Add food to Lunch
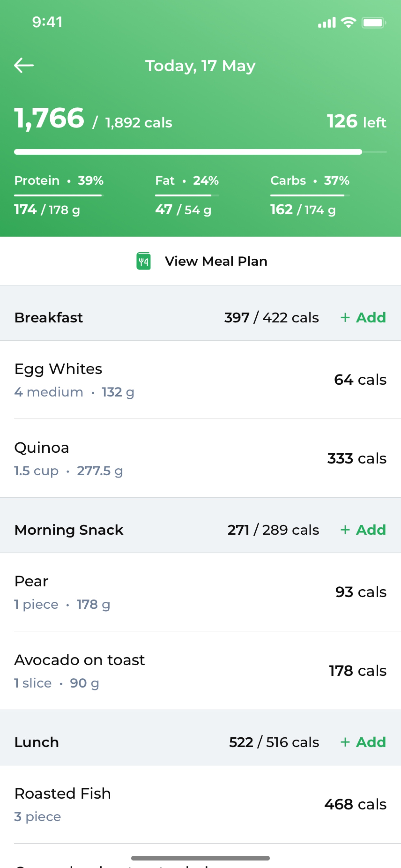 (363, 742)
